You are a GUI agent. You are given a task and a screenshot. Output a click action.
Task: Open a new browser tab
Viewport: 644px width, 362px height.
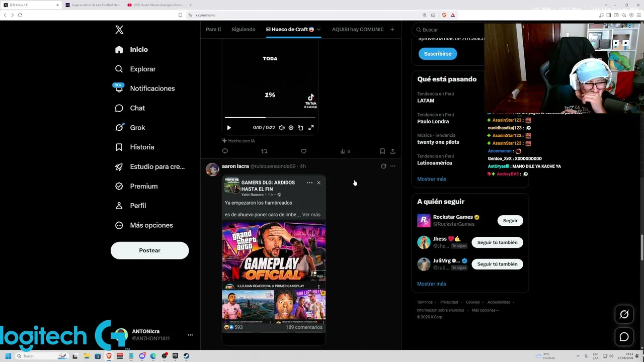(190, 5)
